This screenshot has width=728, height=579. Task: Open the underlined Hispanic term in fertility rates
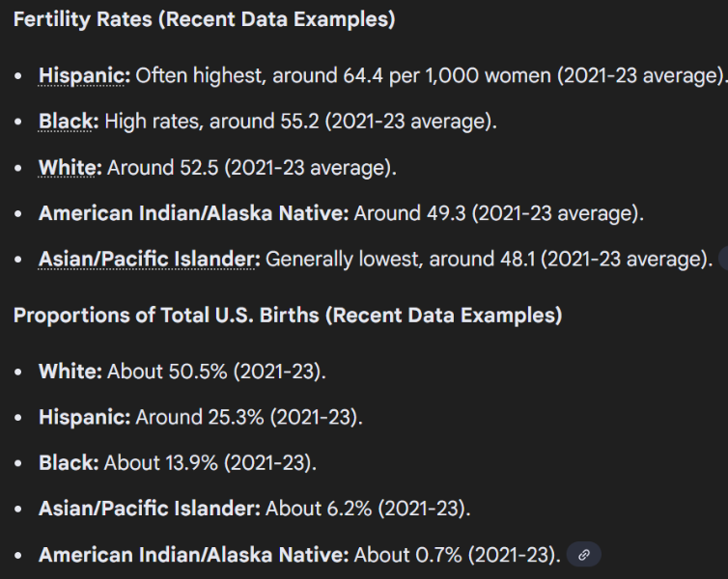point(84,75)
